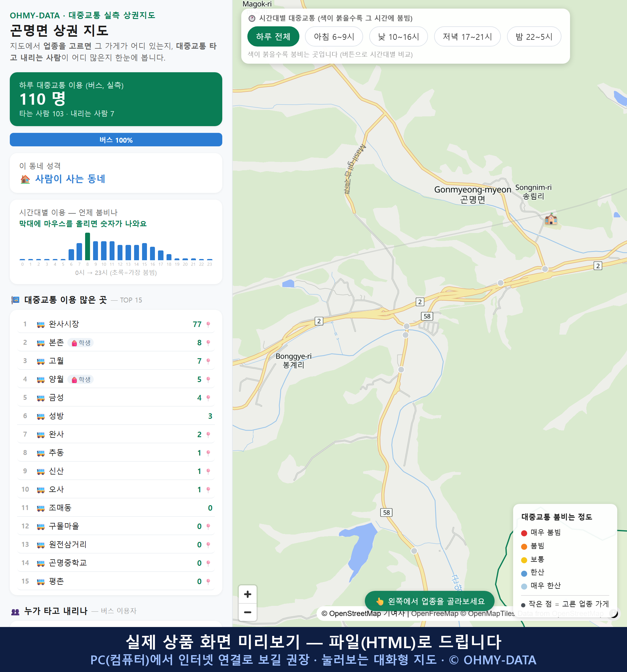Click the bus icon for 본촌
The image size is (627, 672).
[40, 343]
